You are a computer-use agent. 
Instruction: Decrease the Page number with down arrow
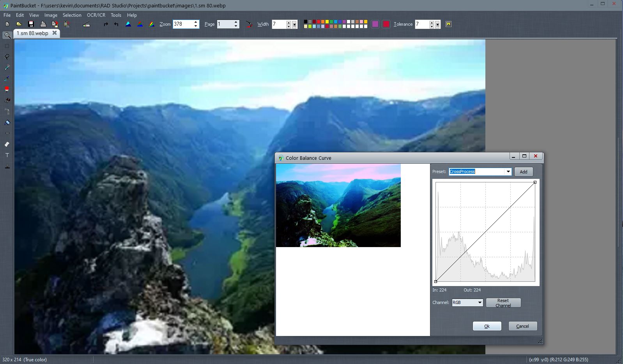[236, 26]
